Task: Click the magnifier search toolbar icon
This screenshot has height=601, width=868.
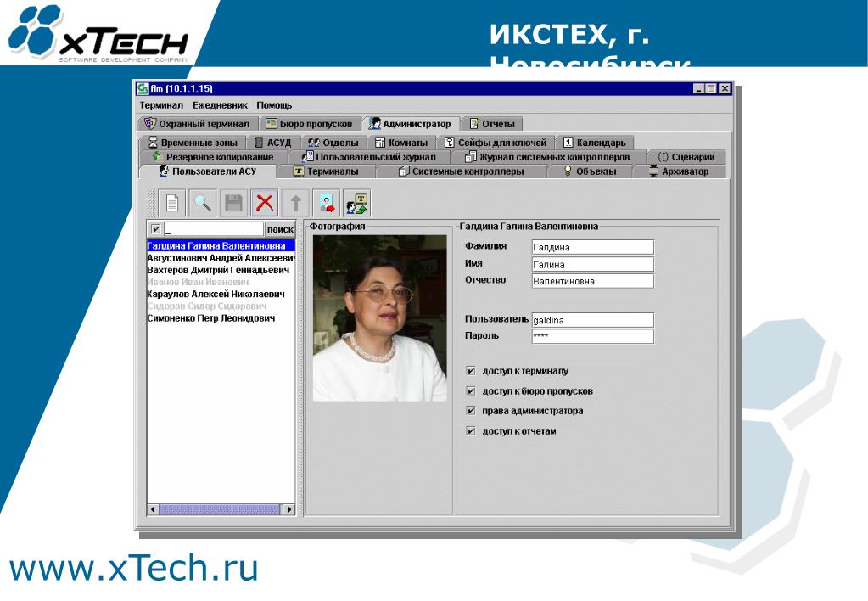Action: 203,203
